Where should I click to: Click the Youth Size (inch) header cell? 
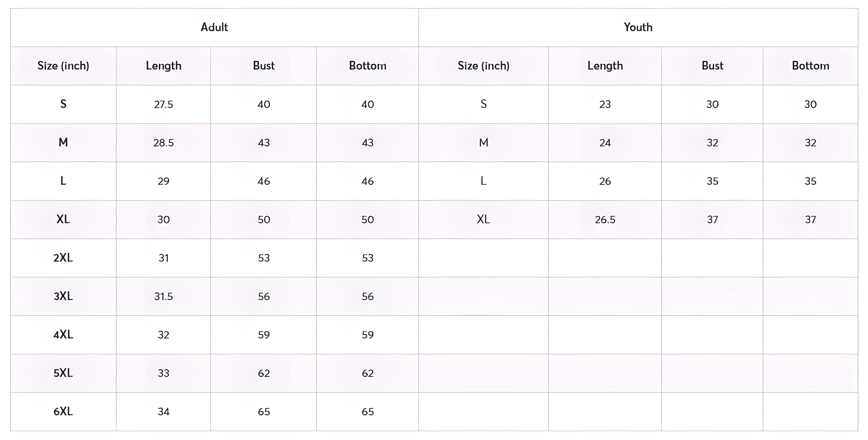[x=484, y=66]
